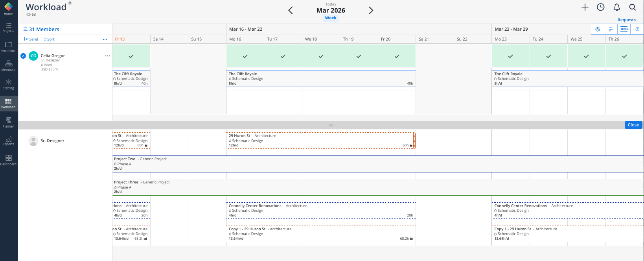Click the Today label
The width and height of the screenshot is (644, 261).
(x=331, y=4)
